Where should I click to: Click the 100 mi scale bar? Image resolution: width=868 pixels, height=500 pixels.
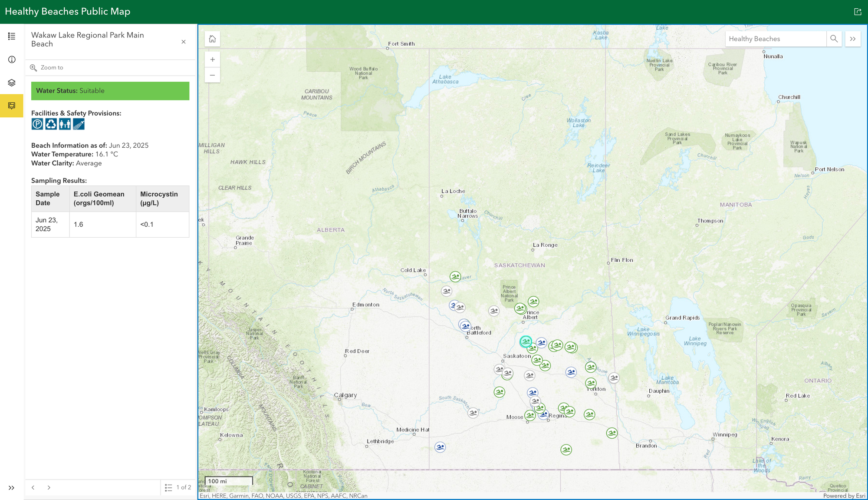[229, 481]
